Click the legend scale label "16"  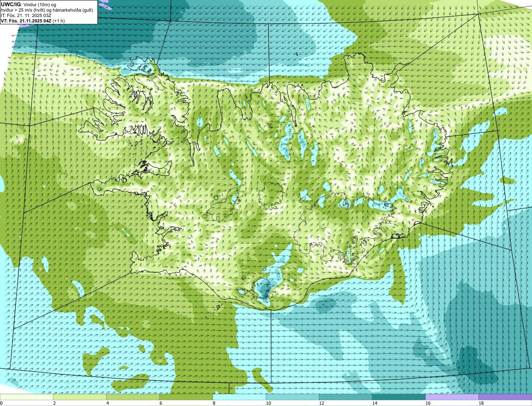pyautogui.click(x=428, y=403)
